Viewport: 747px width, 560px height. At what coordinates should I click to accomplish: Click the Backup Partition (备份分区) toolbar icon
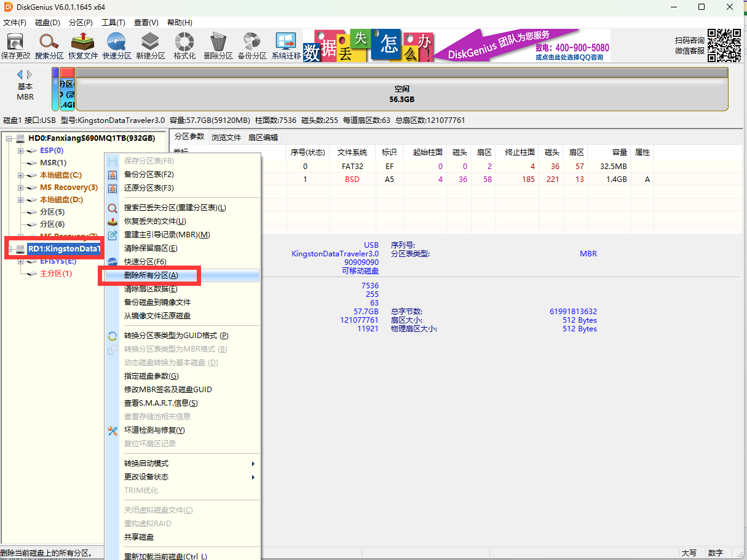tap(251, 42)
